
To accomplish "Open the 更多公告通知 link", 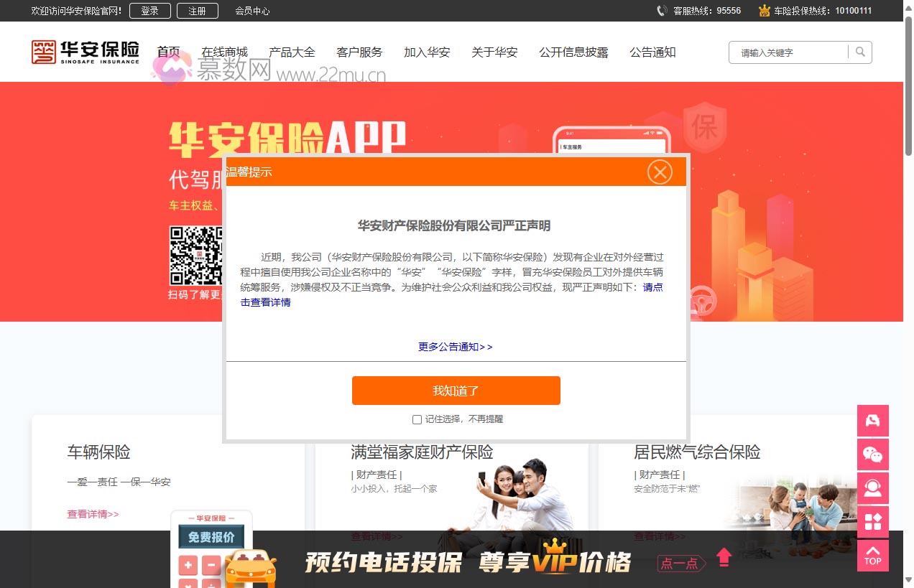I will point(456,347).
